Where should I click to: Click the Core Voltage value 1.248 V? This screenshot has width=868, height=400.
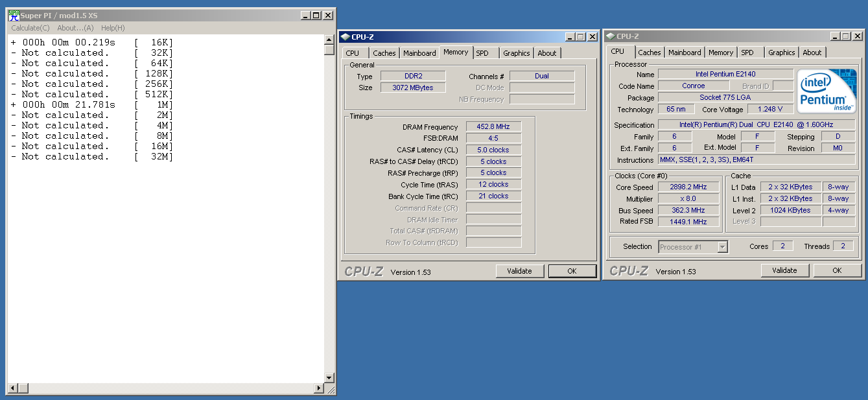(x=769, y=109)
